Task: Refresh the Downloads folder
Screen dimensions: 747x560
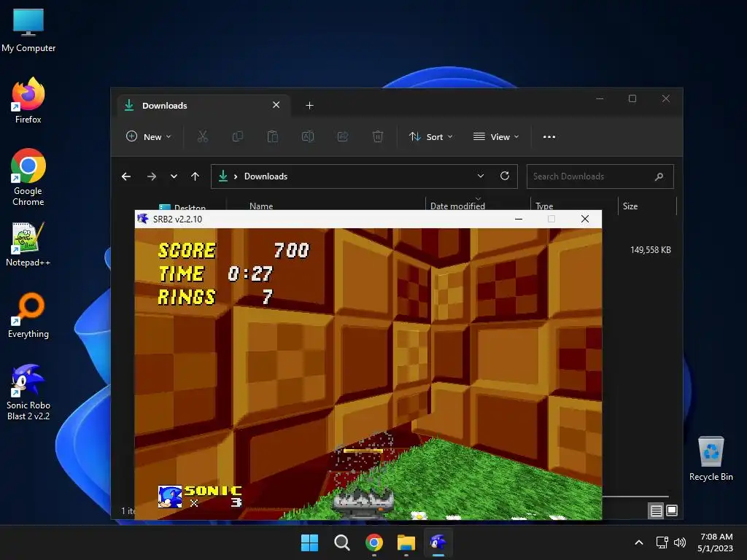Action: pos(505,176)
